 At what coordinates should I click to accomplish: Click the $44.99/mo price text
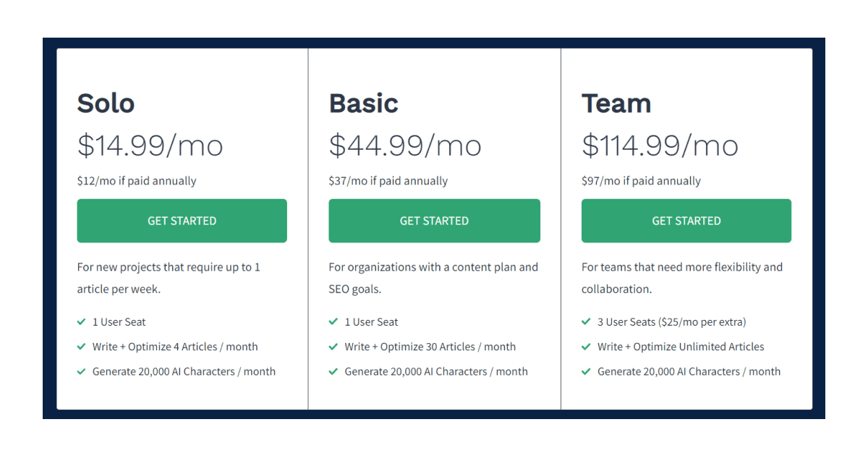coord(405,145)
